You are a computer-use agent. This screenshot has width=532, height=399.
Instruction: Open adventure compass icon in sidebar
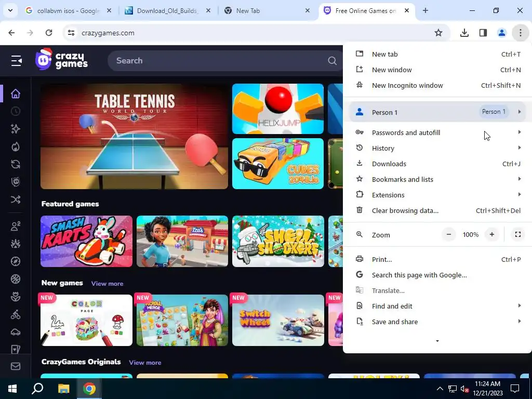(x=16, y=261)
